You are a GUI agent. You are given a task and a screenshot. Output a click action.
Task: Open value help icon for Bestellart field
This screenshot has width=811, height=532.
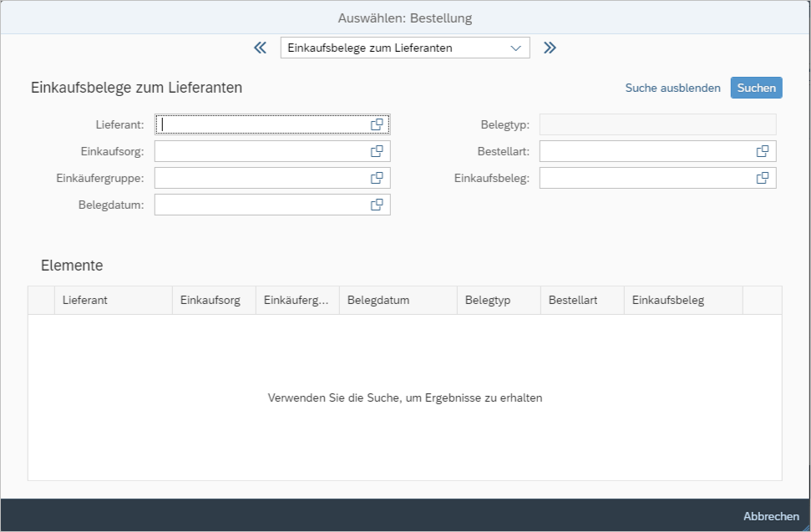pyautogui.click(x=762, y=151)
